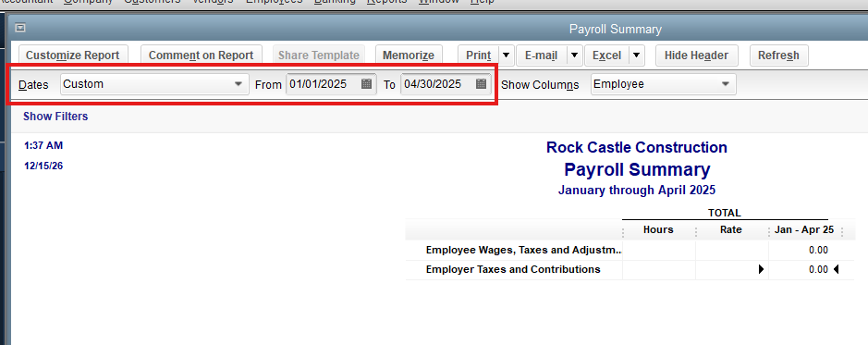Screen dimensions: 868x345
Task: Click the 1:37 AM report timestamp
Action: [x=43, y=145]
